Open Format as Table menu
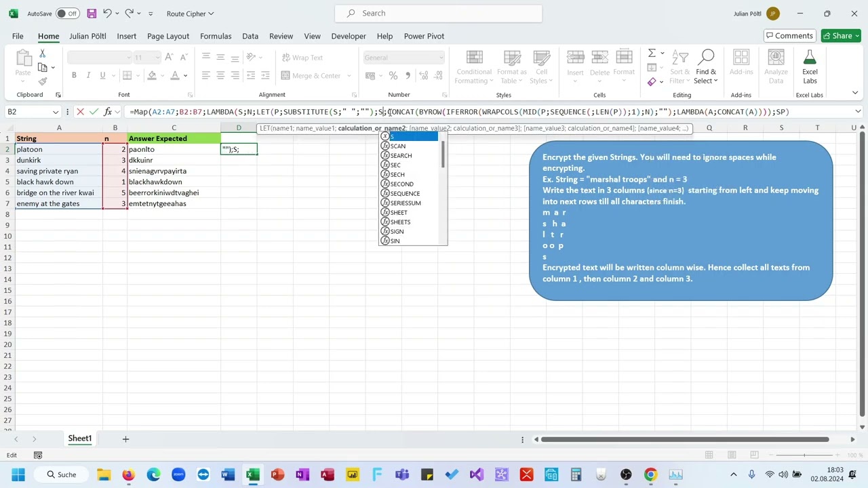Viewport: 868px width, 488px height. point(511,67)
